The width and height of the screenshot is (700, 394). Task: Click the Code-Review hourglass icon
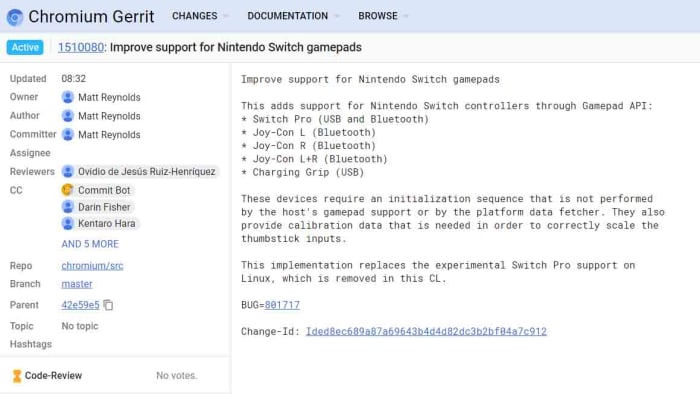(17, 376)
